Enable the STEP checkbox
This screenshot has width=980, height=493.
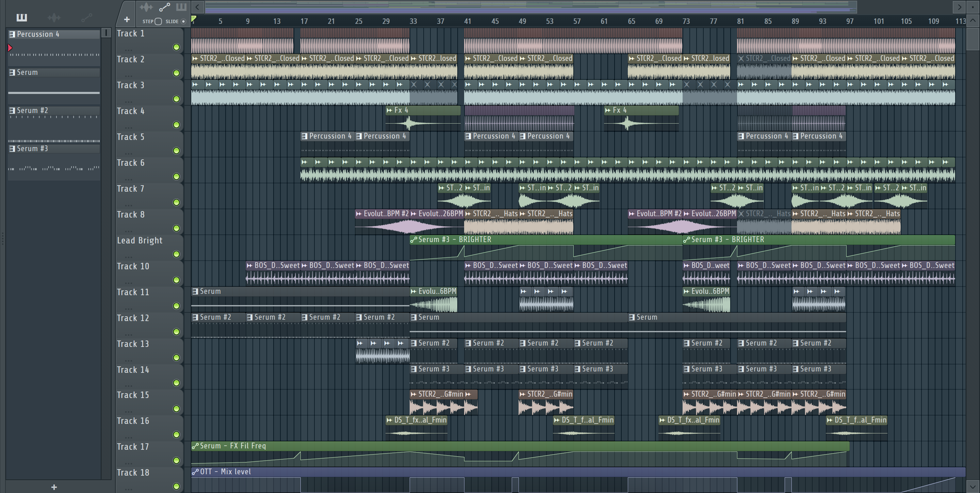point(158,21)
